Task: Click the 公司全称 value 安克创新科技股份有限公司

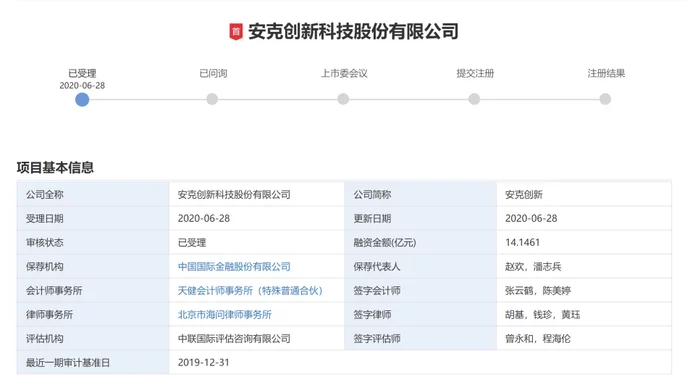Action: (234, 194)
